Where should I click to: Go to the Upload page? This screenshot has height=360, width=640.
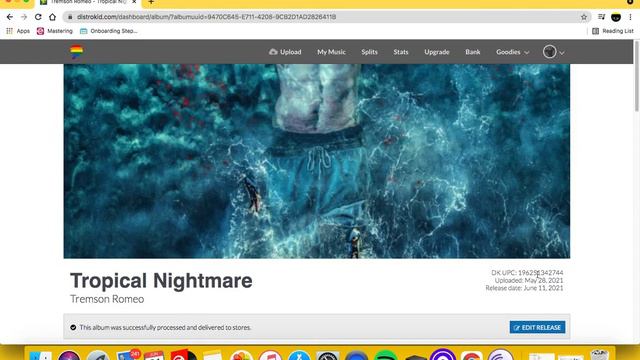click(x=285, y=52)
